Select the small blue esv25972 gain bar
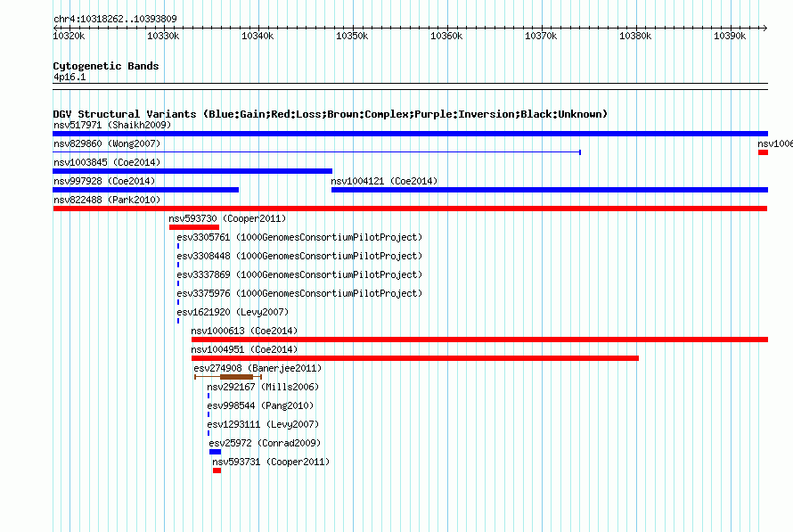Screen dimensions: 793x532 click(x=215, y=452)
